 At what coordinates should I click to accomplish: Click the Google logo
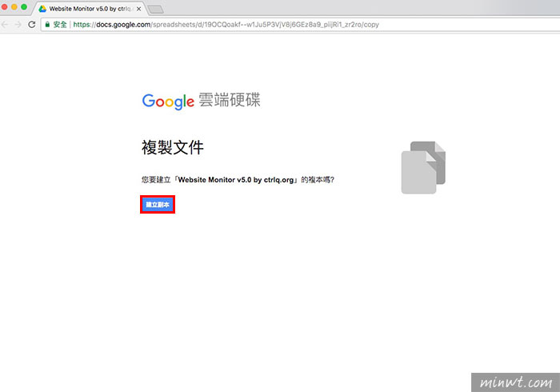168,102
